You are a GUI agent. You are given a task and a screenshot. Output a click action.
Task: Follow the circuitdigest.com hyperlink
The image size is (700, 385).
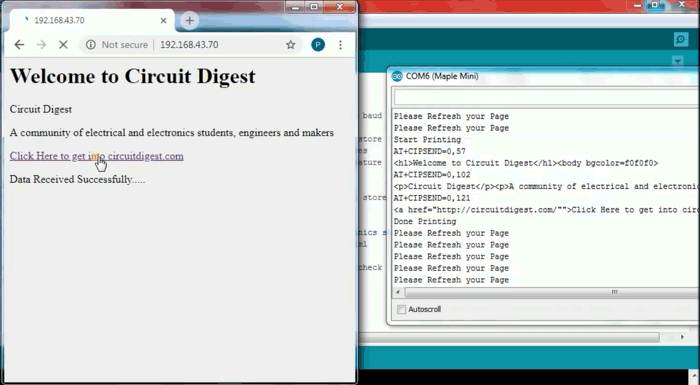tap(96, 156)
